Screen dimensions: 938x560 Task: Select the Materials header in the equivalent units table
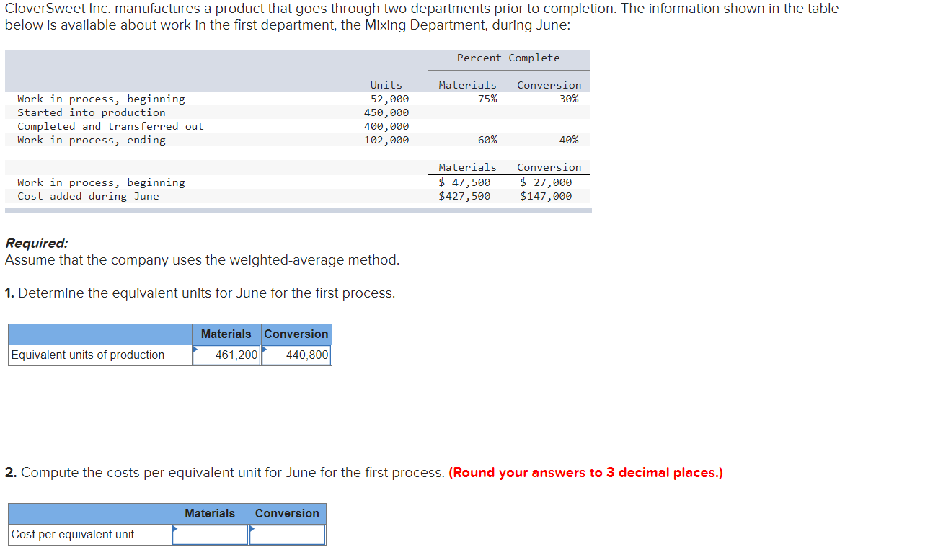(226, 334)
